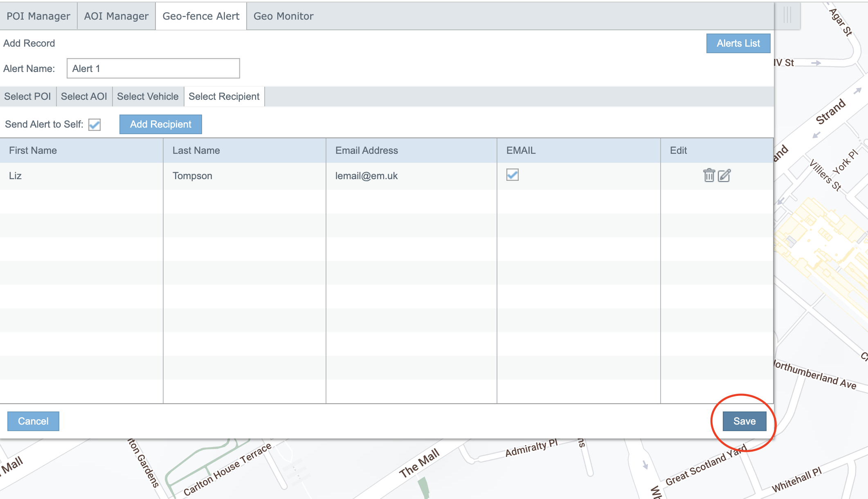Toggle Send Alert to Self checkbox
This screenshot has width=868, height=499.
coord(94,125)
